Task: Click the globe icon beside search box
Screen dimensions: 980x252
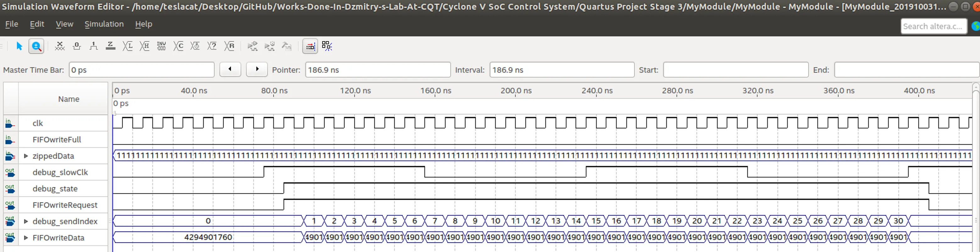Action: click(976, 26)
